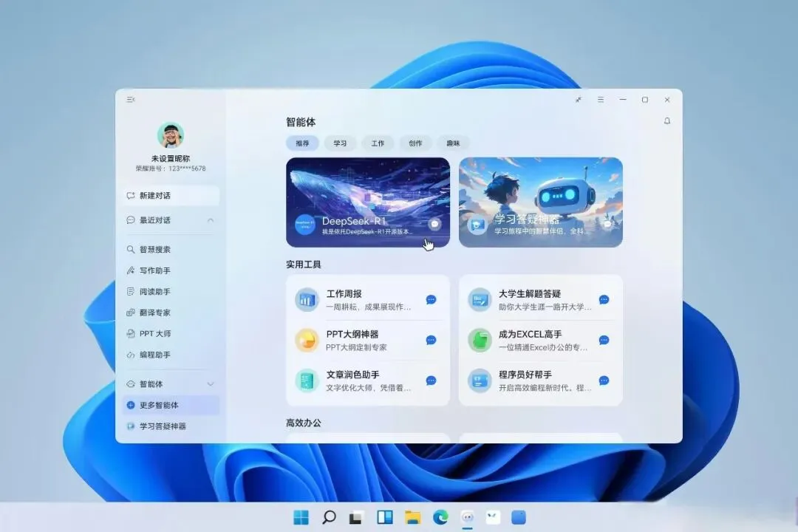Viewport: 798px width, 532px height.
Task: Open 智慧搜索 smart search
Action: (171, 250)
